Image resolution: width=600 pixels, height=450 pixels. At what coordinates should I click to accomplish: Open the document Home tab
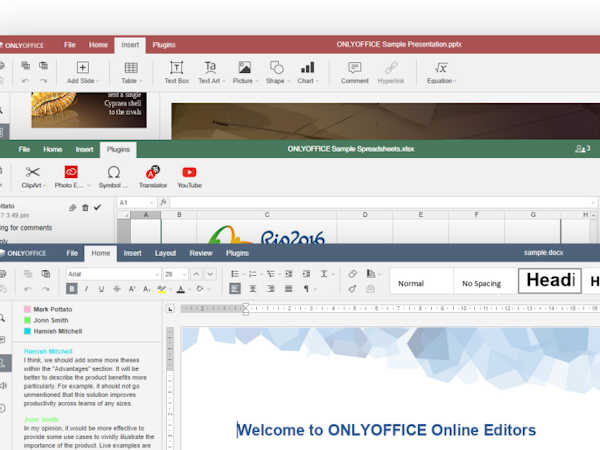pos(101,253)
